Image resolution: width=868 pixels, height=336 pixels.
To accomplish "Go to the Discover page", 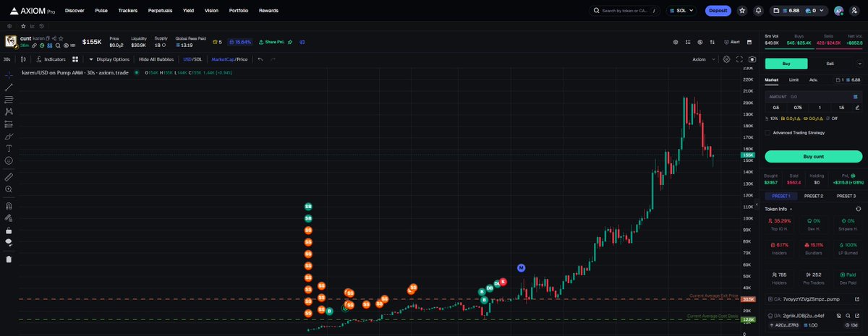I will pos(75,11).
